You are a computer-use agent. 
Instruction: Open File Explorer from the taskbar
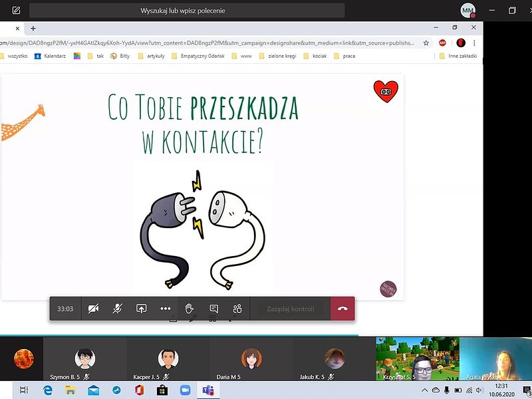click(x=70, y=390)
